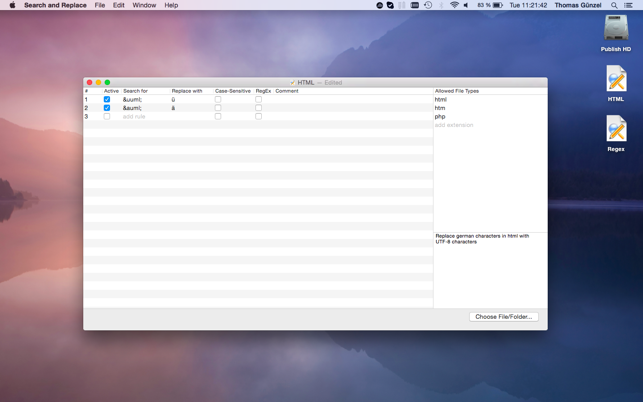
Task: Click the Case-Sensitive column header
Action: 233,91
